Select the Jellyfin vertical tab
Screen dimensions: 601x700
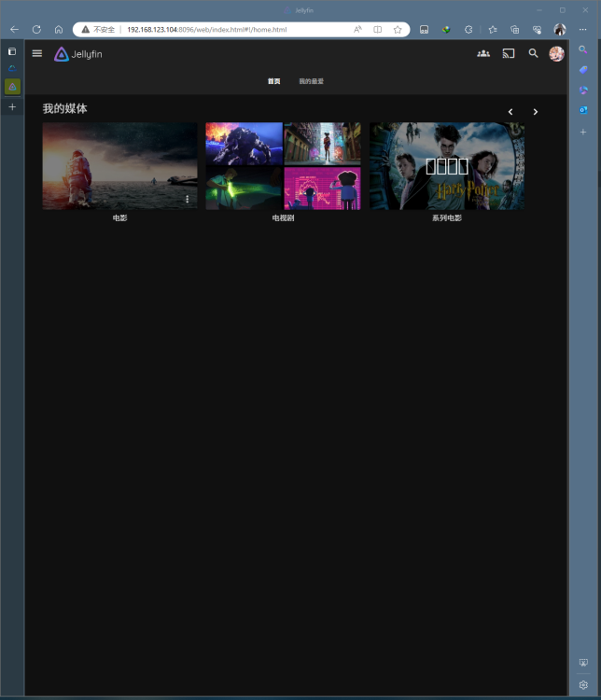point(12,87)
